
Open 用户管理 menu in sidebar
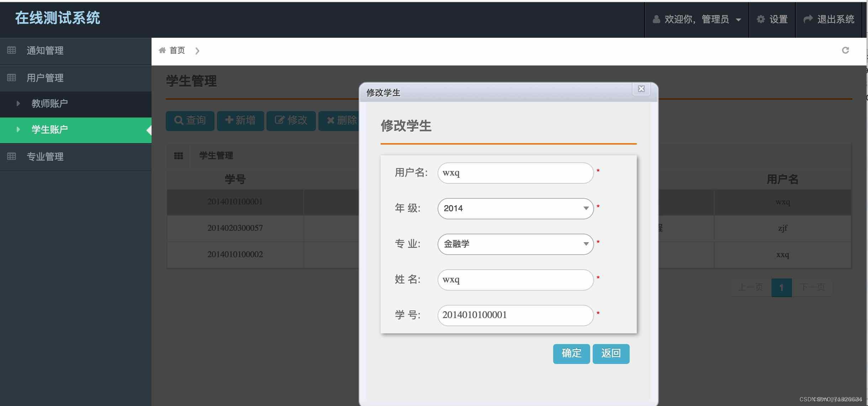[76, 78]
